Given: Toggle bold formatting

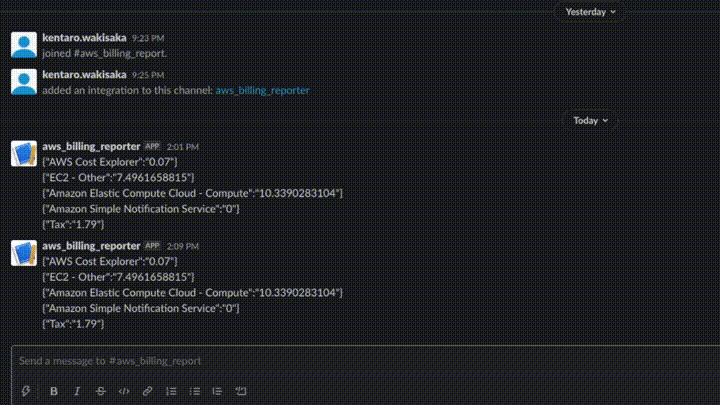Looking at the screenshot, I should tap(54, 391).
